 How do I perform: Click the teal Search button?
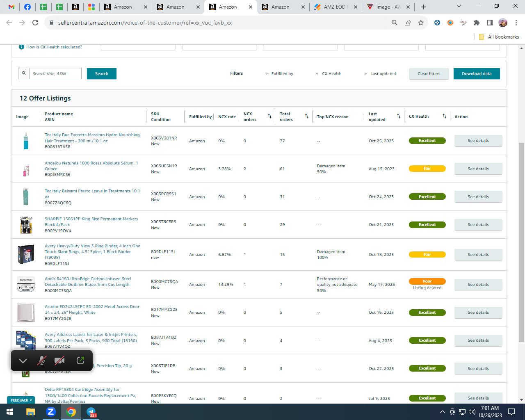point(102,74)
